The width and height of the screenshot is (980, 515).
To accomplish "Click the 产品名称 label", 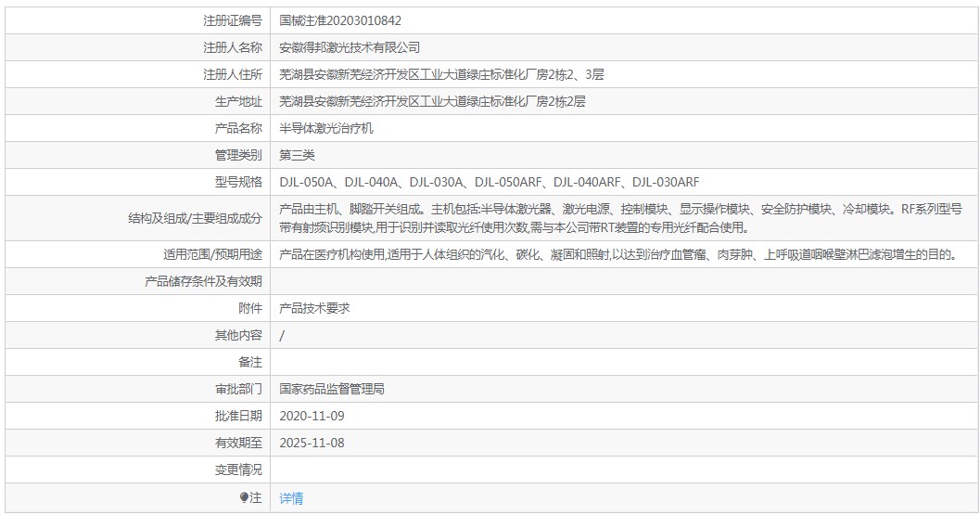I will point(239,128).
